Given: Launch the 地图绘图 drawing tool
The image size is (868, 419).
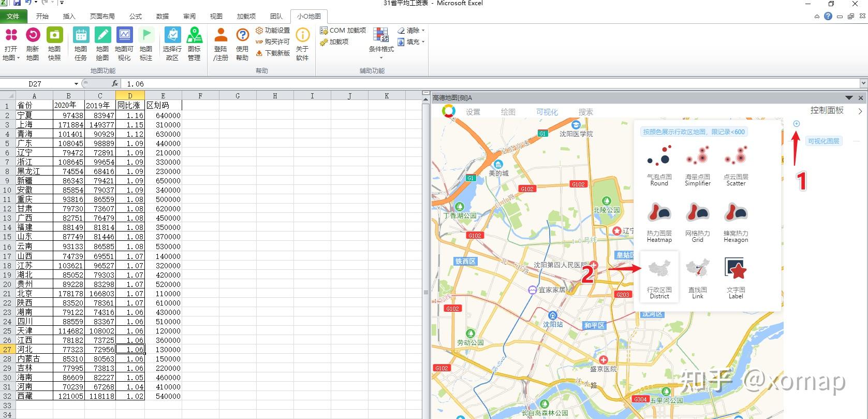Looking at the screenshot, I should click(102, 45).
